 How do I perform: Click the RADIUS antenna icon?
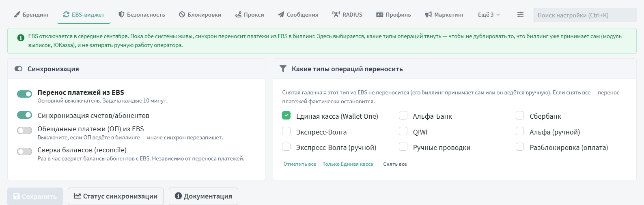coord(336,15)
